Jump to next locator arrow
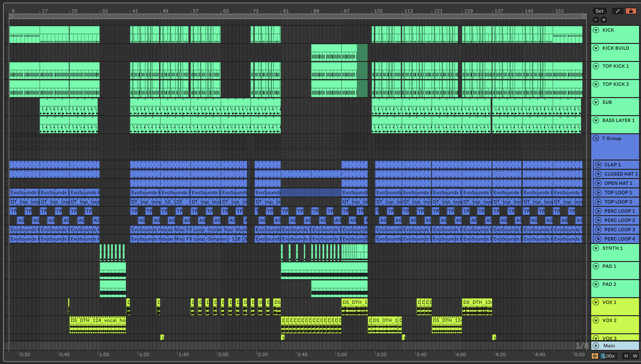 603,20
